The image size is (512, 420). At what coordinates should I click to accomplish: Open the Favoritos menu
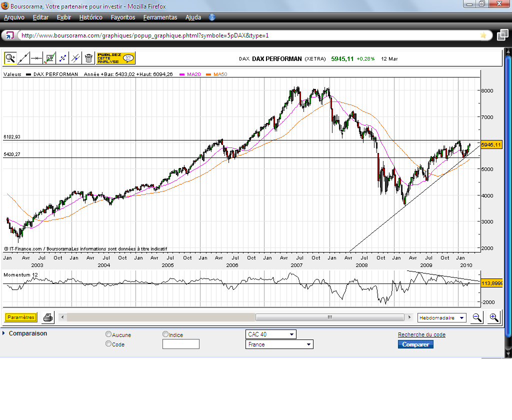[x=123, y=17]
